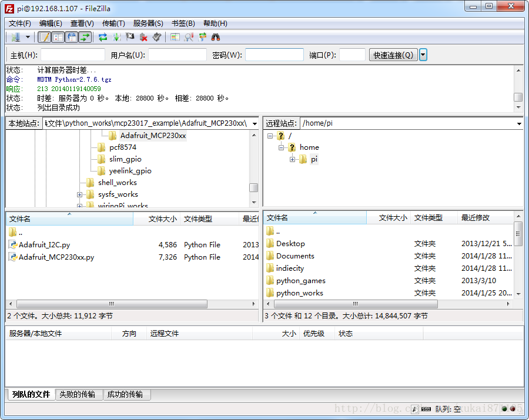The image size is (529, 420).
Task: Cancel the current operation flag icon
Action: 130,37
